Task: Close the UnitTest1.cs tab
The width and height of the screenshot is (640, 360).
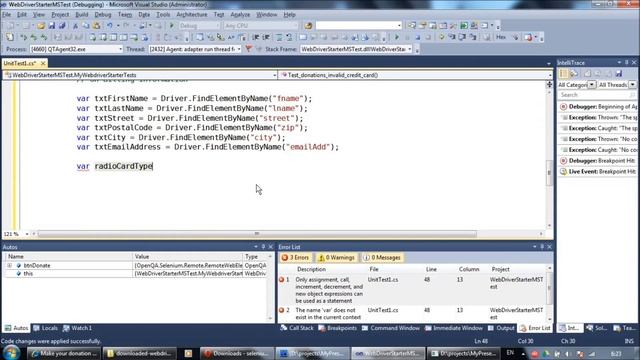Action: click(43, 63)
